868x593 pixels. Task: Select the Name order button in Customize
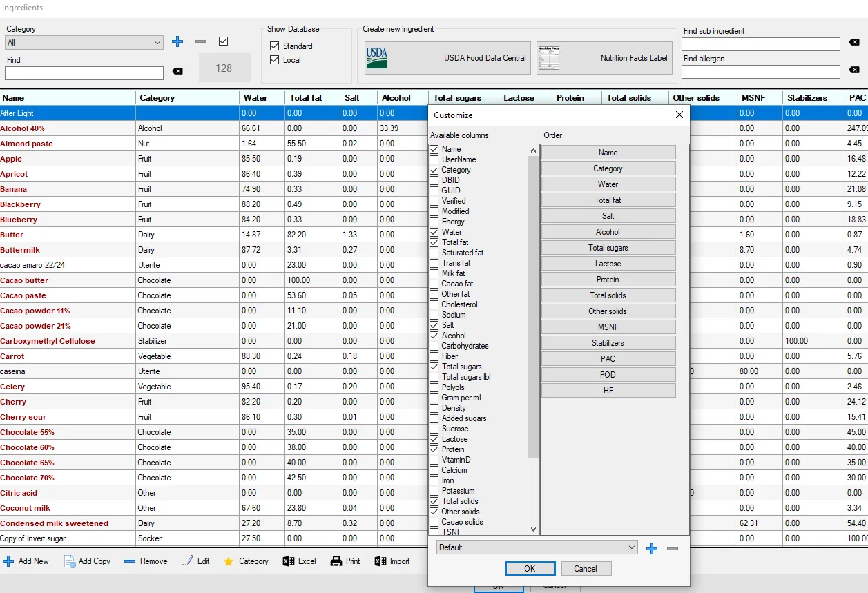[x=608, y=153]
